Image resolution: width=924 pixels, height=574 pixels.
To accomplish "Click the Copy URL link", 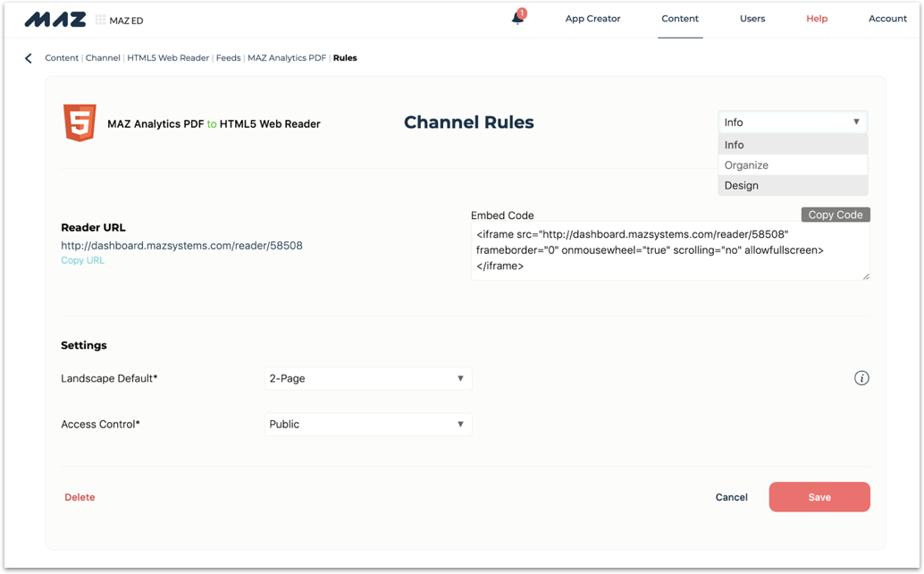I will [82, 260].
